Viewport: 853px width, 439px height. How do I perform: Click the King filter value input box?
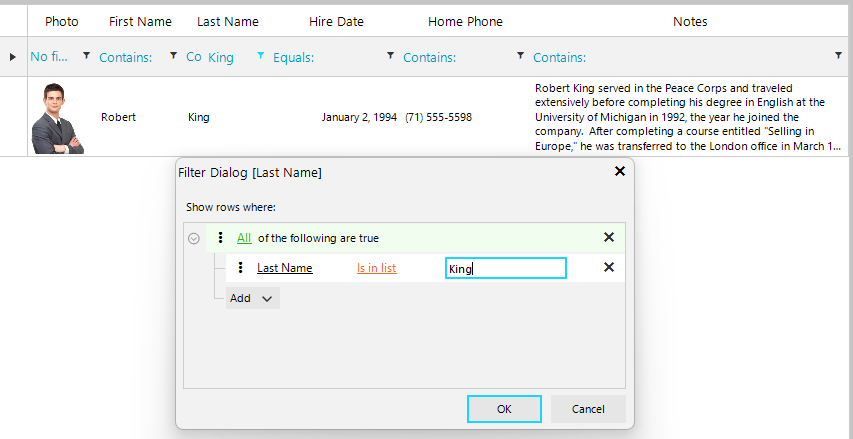coord(506,268)
